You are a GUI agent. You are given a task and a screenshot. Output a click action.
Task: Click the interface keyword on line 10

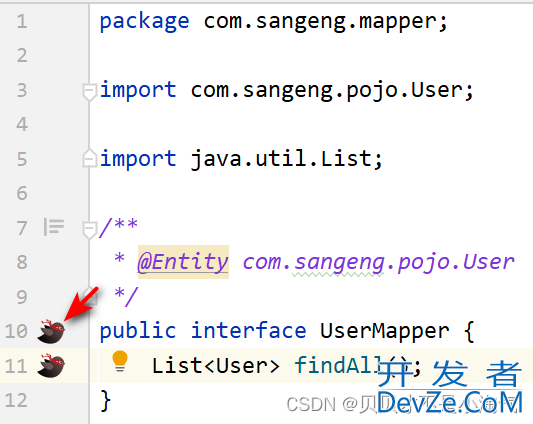(x=248, y=331)
